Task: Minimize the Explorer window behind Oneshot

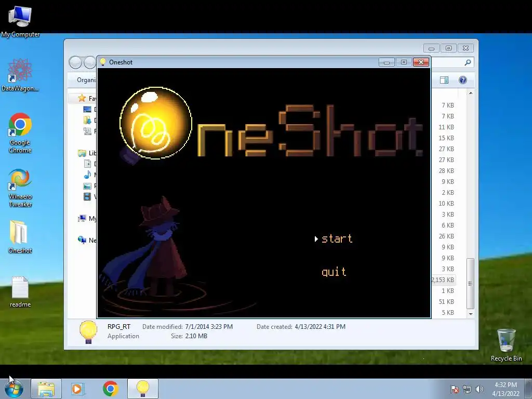Action: point(431,48)
